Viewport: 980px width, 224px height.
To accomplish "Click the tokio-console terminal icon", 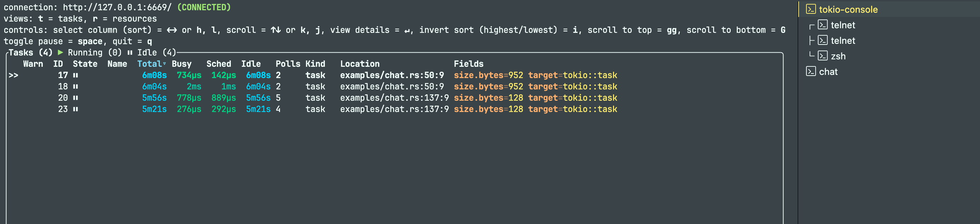I will [x=811, y=9].
